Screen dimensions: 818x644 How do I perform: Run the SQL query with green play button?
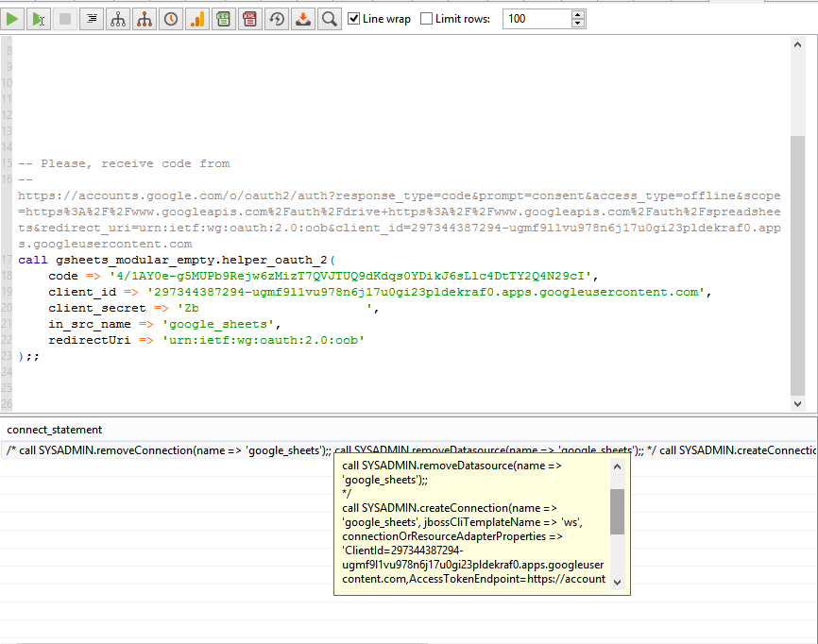(x=13, y=18)
